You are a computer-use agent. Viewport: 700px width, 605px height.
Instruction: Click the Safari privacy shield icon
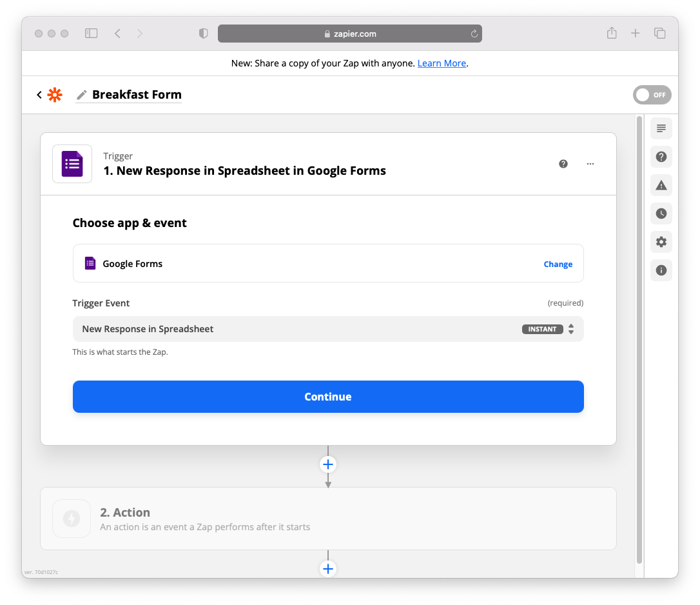(x=204, y=34)
